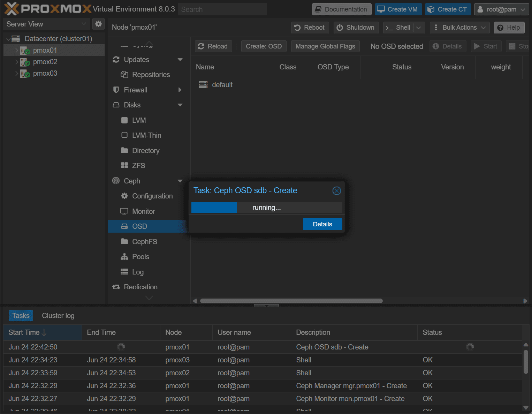Open the CephFS section
This screenshot has height=414, width=532.
pos(144,242)
